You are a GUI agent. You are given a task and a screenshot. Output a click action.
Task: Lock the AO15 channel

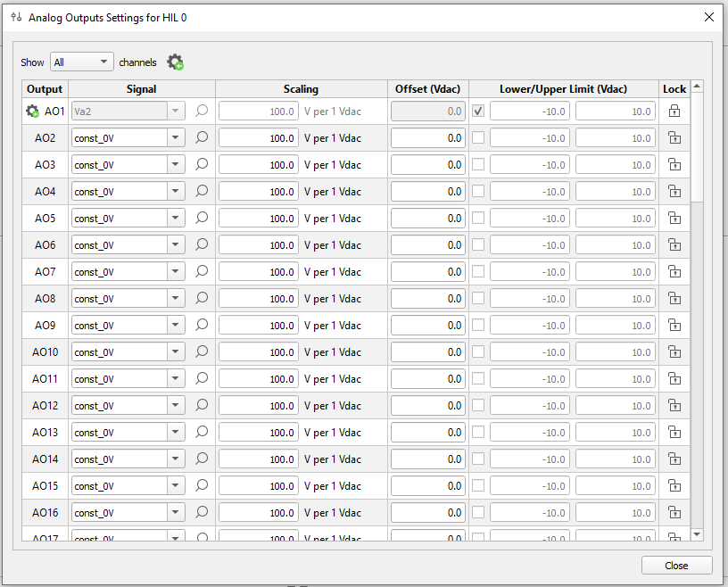pyautogui.click(x=674, y=486)
